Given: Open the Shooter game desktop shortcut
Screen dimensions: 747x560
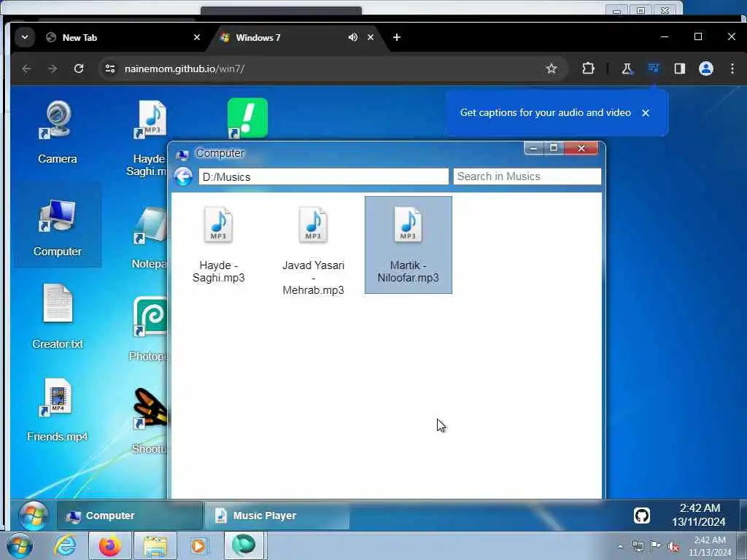Looking at the screenshot, I should [x=150, y=421].
